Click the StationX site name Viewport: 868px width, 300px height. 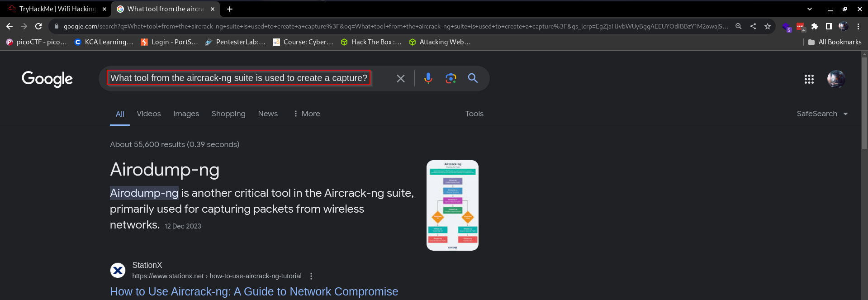point(147,265)
